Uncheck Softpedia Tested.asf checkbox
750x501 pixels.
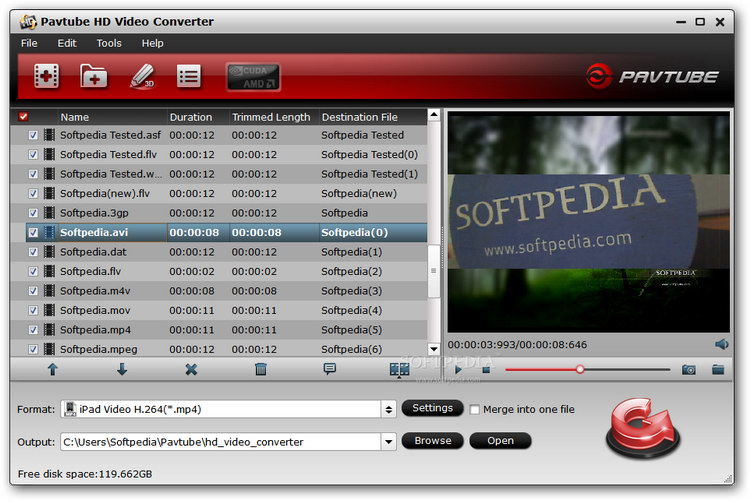point(33,135)
